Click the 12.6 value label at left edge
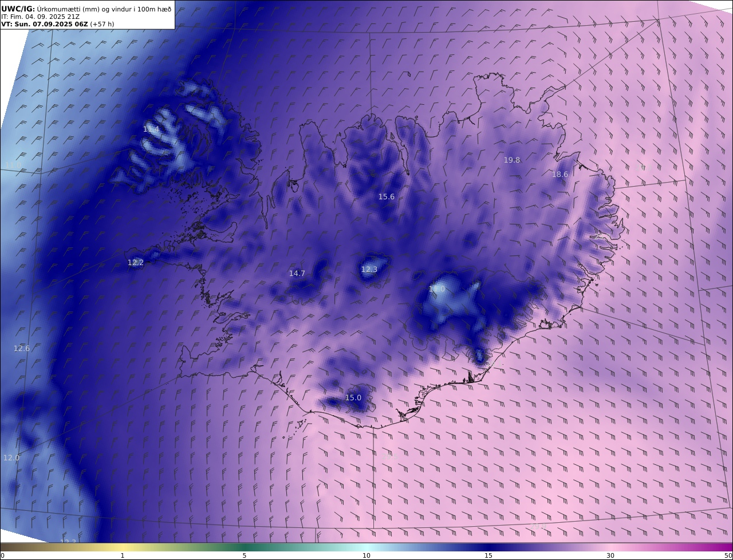733x560 pixels. (22, 349)
